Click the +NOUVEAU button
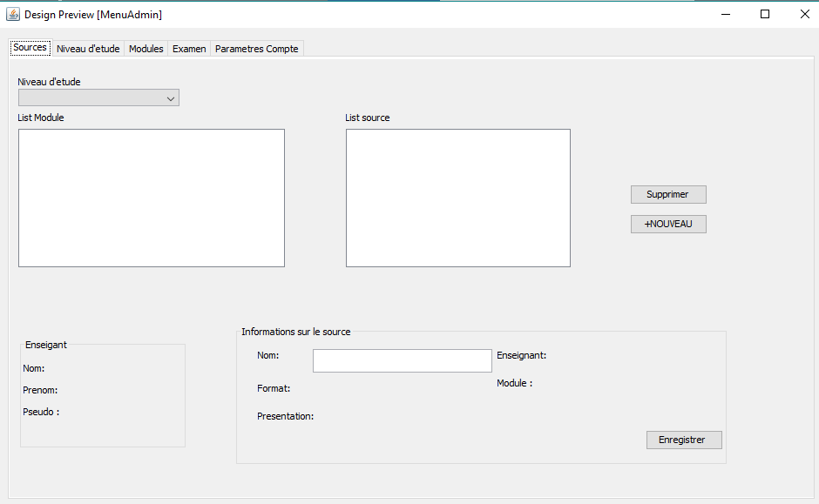The width and height of the screenshot is (819, 504). pyautogui.click(x=668, y=224)
